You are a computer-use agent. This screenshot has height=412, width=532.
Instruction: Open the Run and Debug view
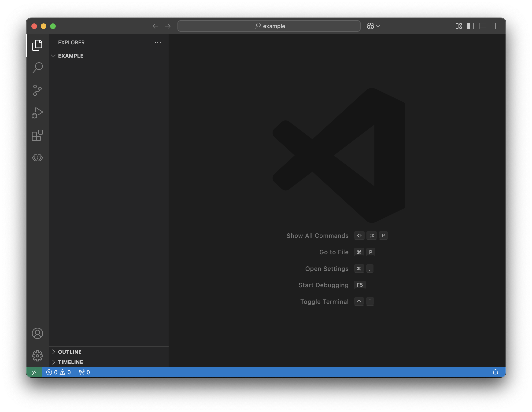37,113
